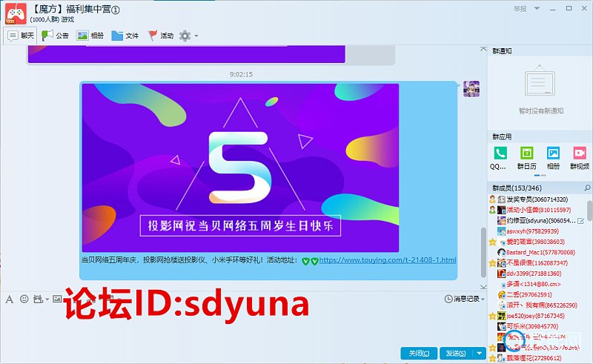Click the 关闭(C) button
This screenshot has width=593, height=364.
click(419, 354)
